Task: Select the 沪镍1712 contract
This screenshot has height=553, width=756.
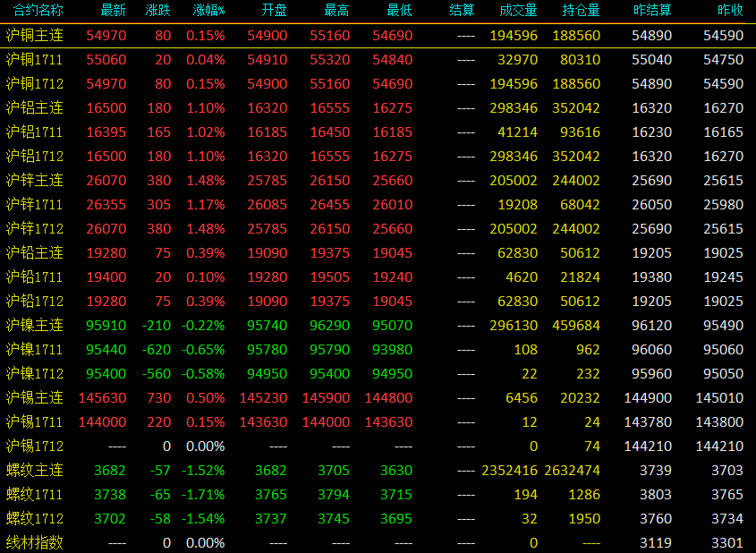Action: point(35,374)
